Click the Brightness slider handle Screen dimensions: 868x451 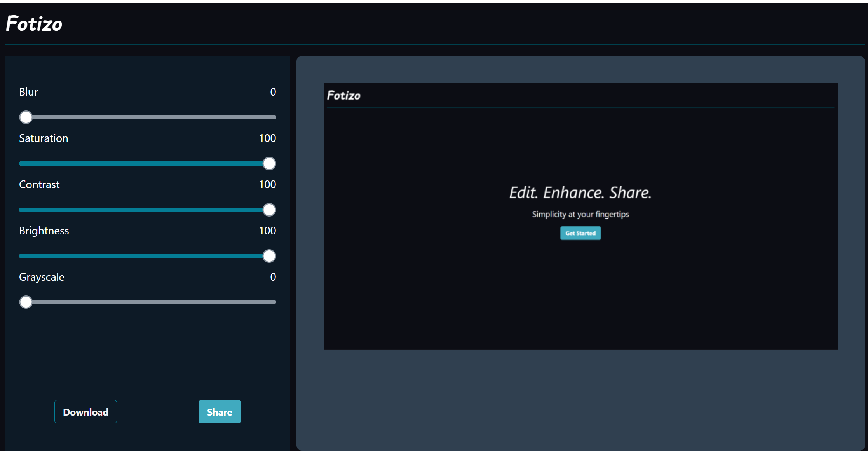click(269, 256)
